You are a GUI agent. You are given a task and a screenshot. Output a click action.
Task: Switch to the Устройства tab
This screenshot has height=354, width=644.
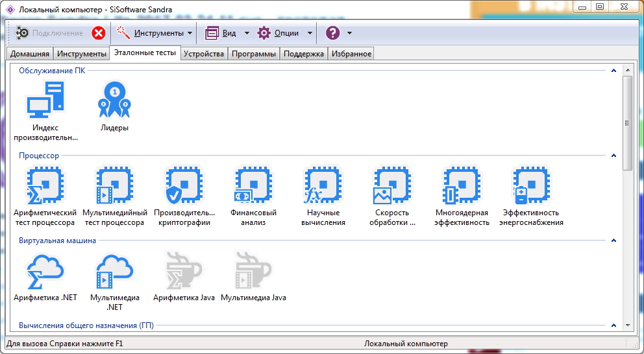point(204,54)
